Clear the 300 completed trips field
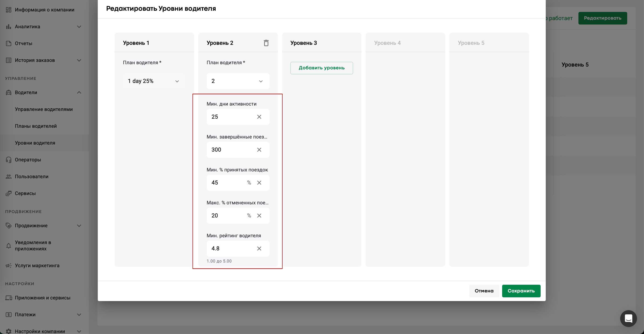Screen dimensions: 644x334 (x=259, y=150)
